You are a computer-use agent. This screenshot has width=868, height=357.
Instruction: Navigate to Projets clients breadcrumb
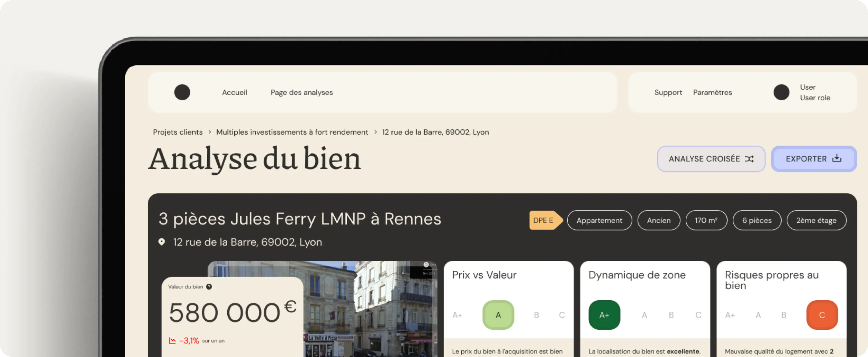178,132
